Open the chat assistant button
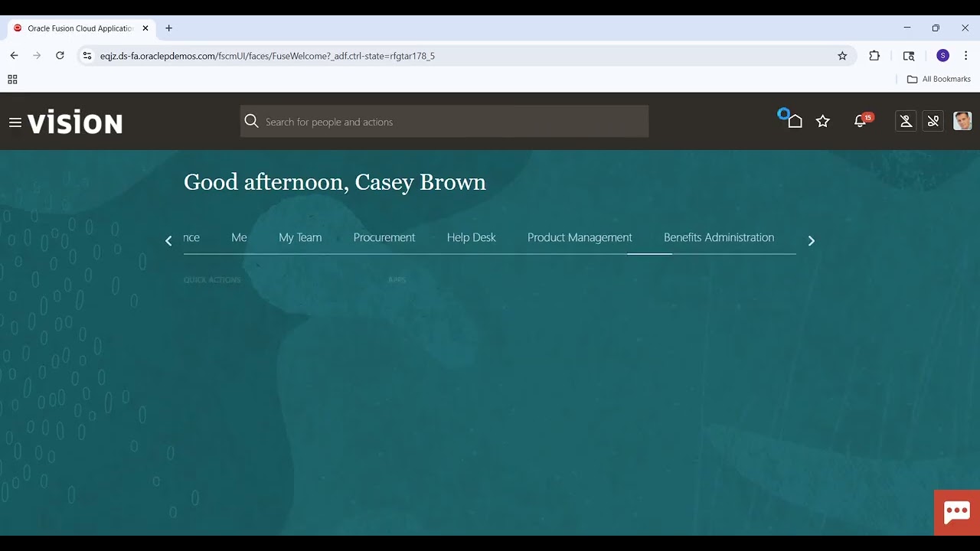Image resolution: width=980 pixels, height=551 pixels. click(957, 513)
